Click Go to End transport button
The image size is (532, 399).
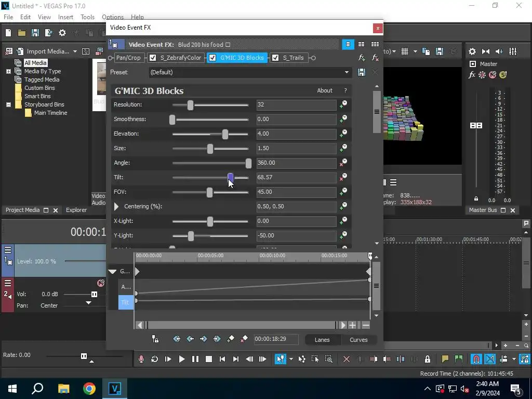[x=236, y=359]
